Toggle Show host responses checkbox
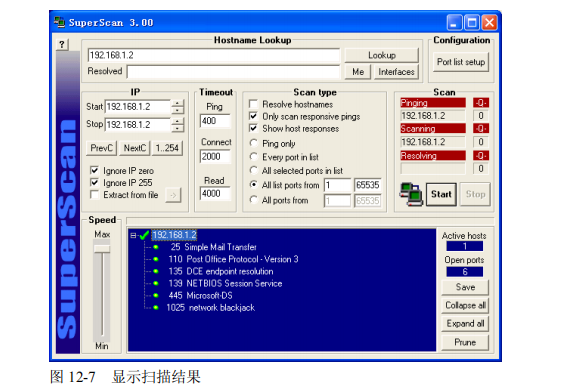The width and height of the screenshot is (571, 392). [x=253, y=128]
